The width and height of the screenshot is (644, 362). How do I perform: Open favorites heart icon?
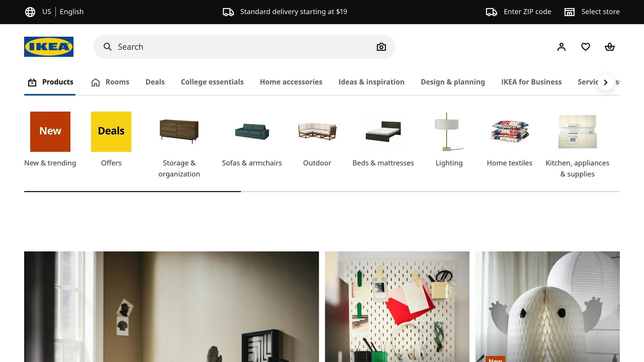click(586, 47)
